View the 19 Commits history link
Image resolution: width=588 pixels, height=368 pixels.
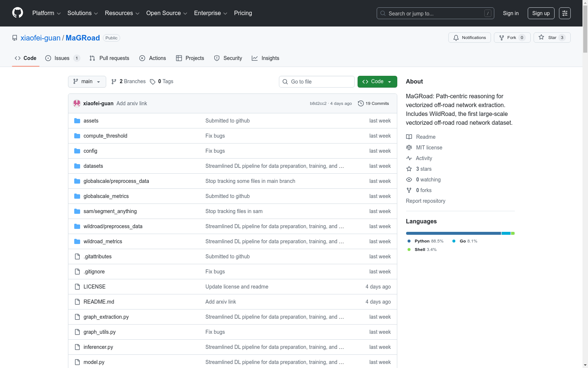coord(373,103)
